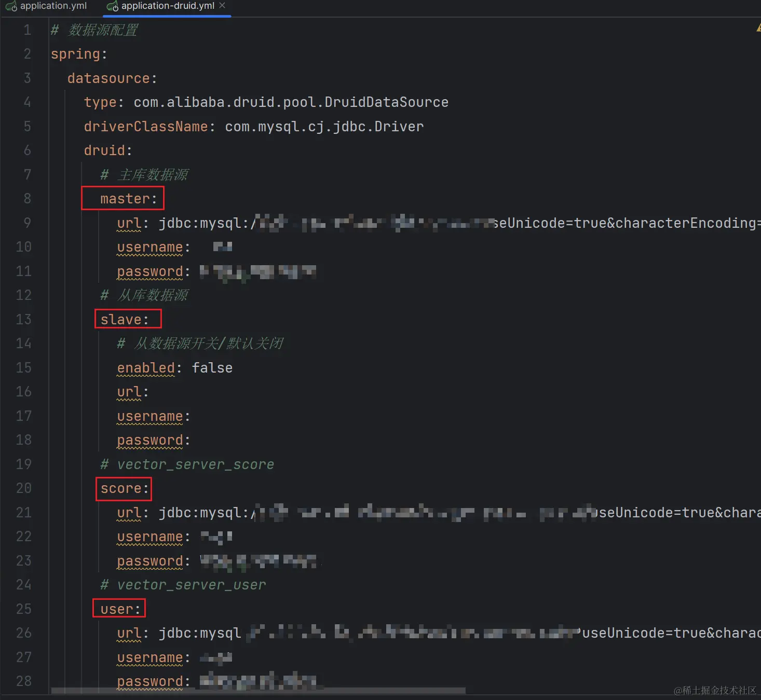Close the application-druid.yml tab
The height and width of the screenshot is (700, 761).
[223, 5]
